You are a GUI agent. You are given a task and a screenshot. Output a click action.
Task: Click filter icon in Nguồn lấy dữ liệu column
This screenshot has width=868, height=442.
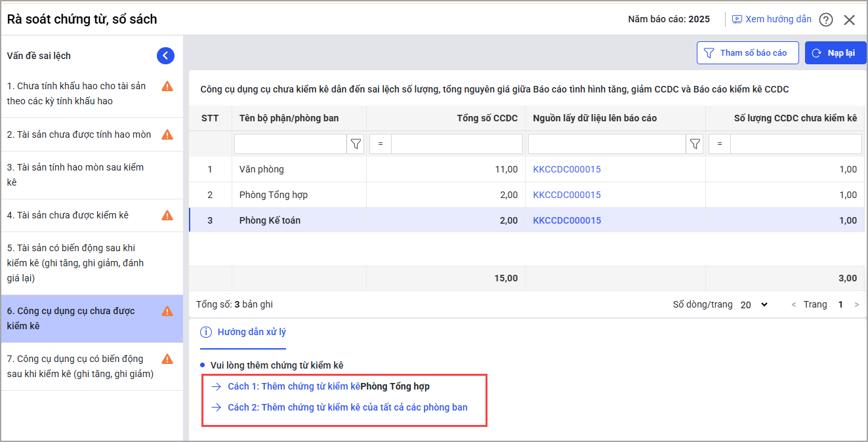pos(695,144)
